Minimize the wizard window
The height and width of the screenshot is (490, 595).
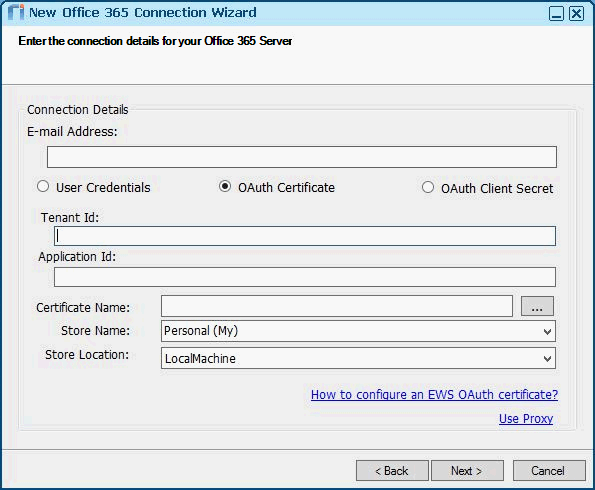(556, 14)
